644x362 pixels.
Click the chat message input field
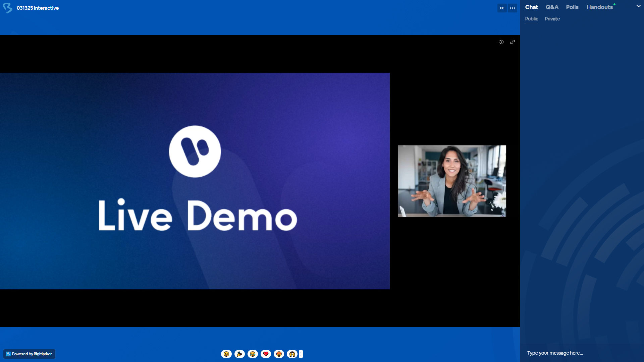582,353
